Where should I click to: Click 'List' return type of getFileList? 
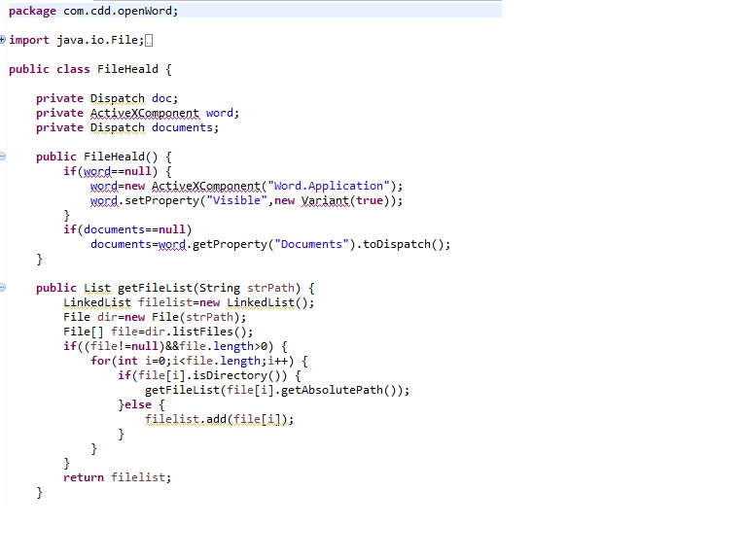pos(96,288)
